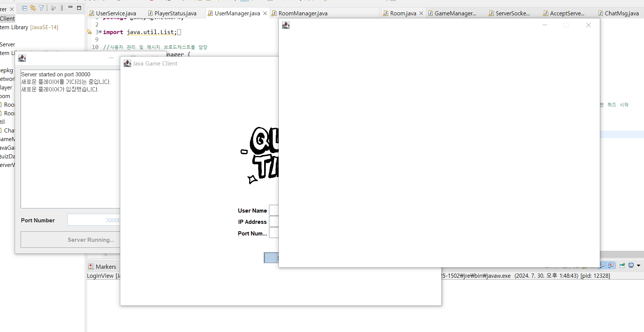Screen dimensions: 644x332
Task: Expand the folded import block on line 3
Action: point(100,32)
